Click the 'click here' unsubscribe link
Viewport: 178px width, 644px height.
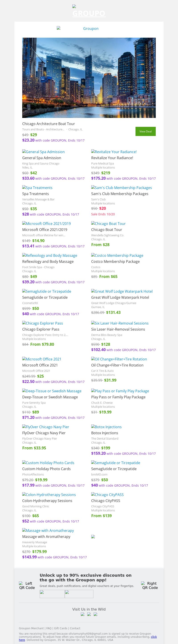[x=154, y=637]
